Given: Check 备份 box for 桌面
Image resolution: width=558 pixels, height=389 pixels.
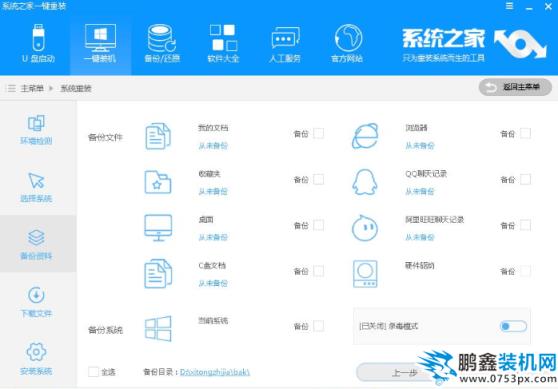Looking at the screenshot, I should 319,225.
